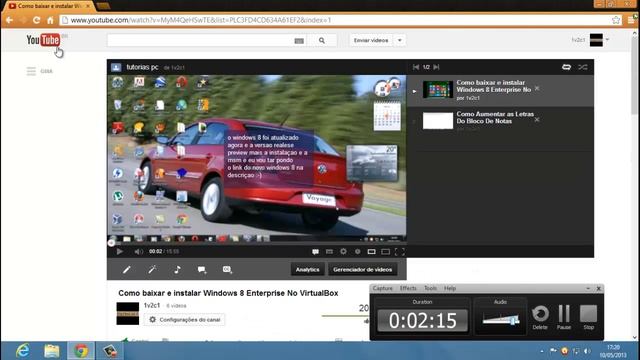The image size is (640, 360).
Task: Click watch later clock icon in player
Action: [358, 252]
